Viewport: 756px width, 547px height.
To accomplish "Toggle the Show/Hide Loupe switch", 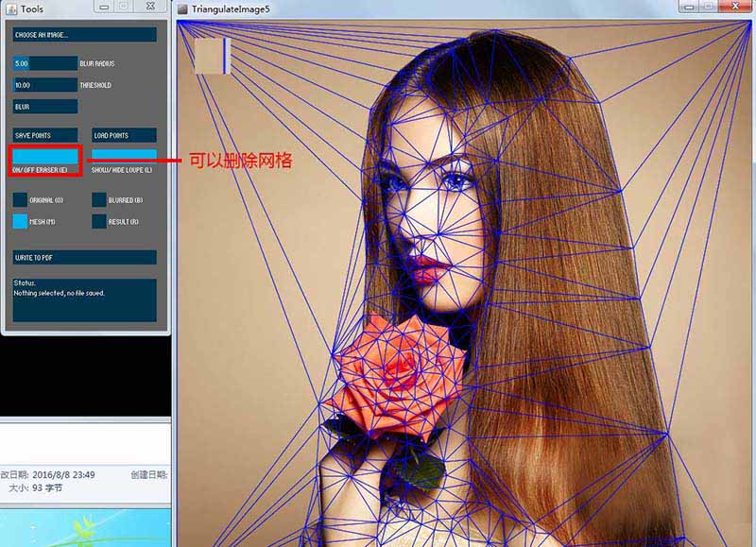I will pos(124,154).
